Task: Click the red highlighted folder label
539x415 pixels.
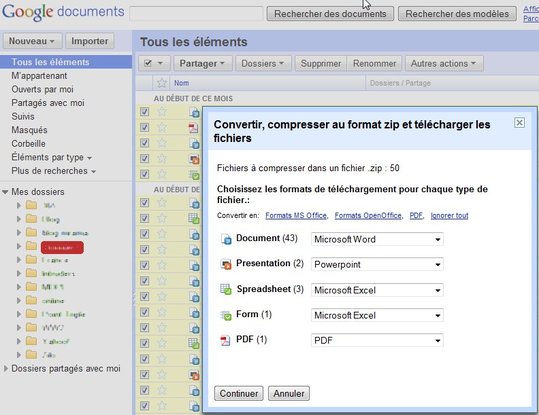Action: tap(62, 248)
